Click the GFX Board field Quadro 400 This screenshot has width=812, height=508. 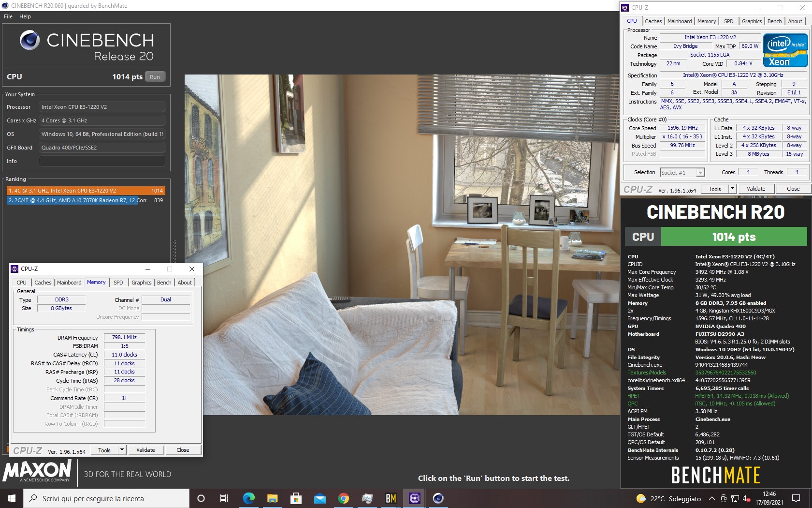pos(102,148)
